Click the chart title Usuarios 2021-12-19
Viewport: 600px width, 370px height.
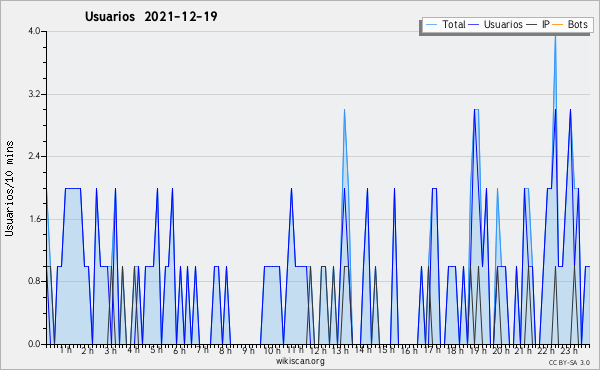(151, 16)
